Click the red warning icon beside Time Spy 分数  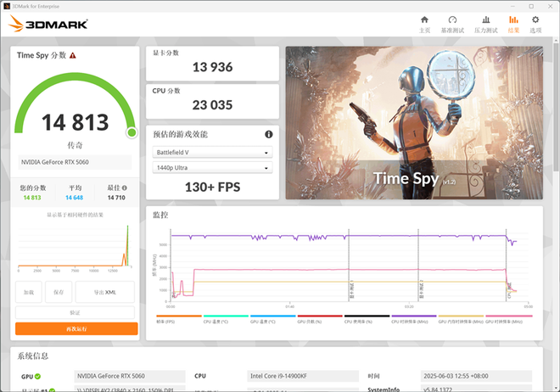(x=73, y=55)
